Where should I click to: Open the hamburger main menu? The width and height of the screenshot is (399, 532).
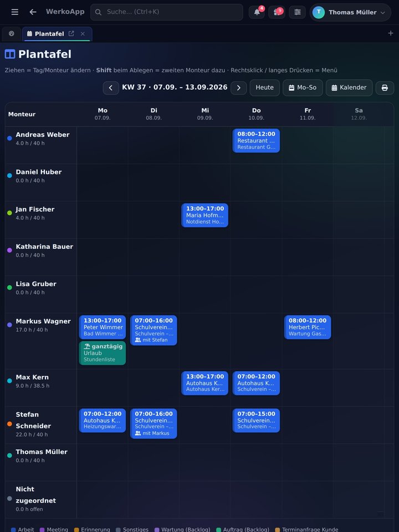(14, 12)
